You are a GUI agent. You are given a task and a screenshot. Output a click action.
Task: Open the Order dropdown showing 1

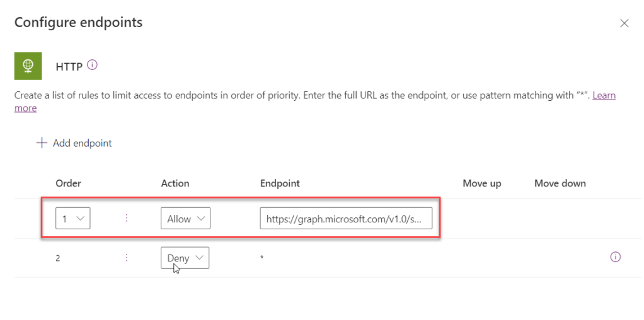(x=72, y=219)
